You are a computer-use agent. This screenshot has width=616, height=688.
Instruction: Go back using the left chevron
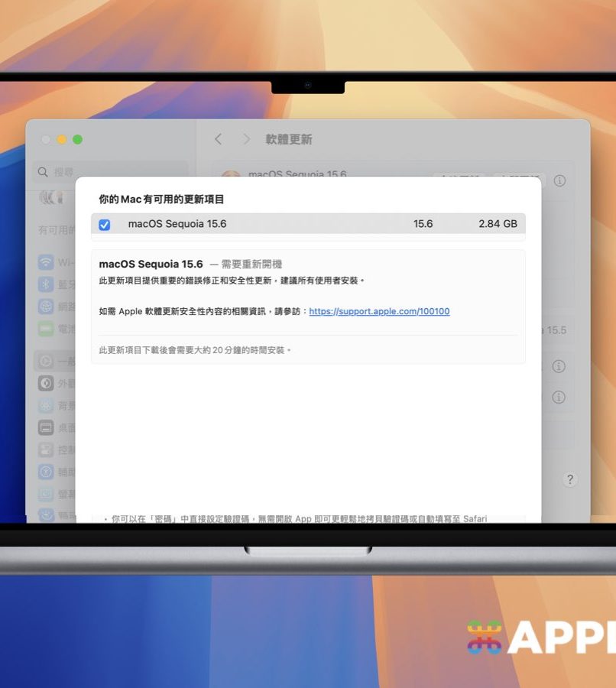click(219, 139)
